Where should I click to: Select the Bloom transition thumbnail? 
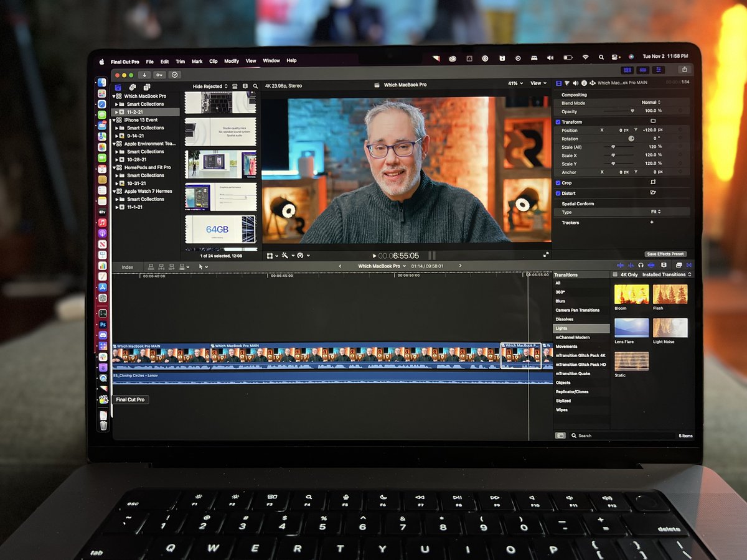631,294
